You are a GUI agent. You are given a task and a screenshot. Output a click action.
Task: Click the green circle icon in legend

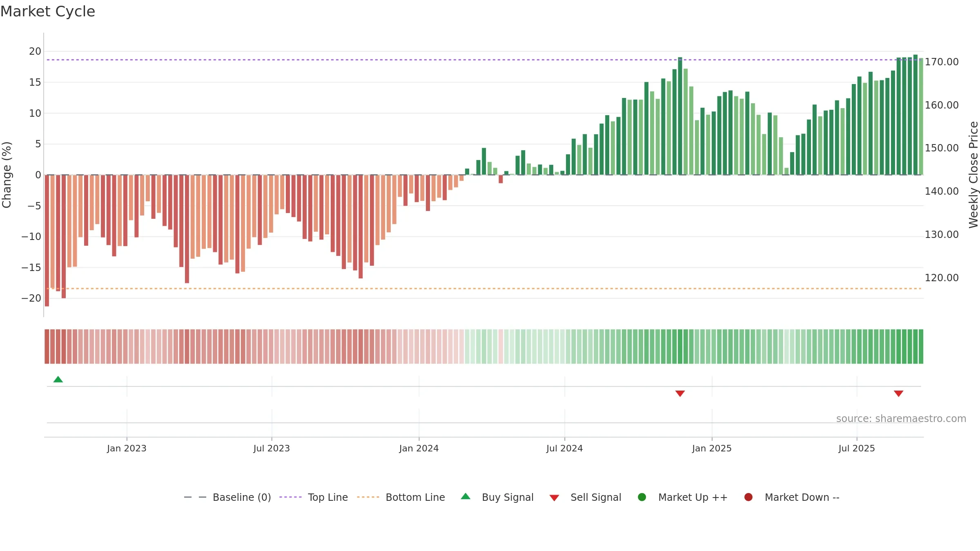[x=642, y=497]
